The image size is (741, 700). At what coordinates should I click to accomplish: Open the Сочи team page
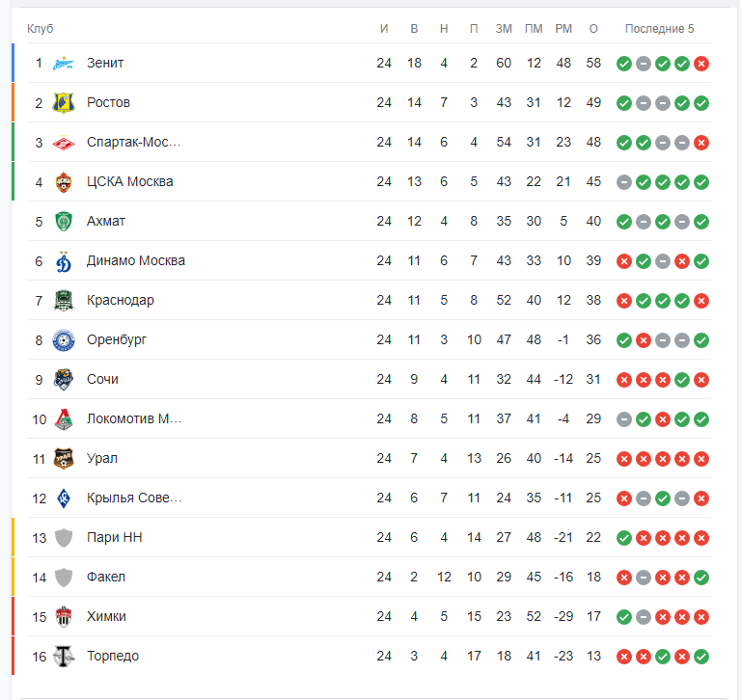[102, 379]
